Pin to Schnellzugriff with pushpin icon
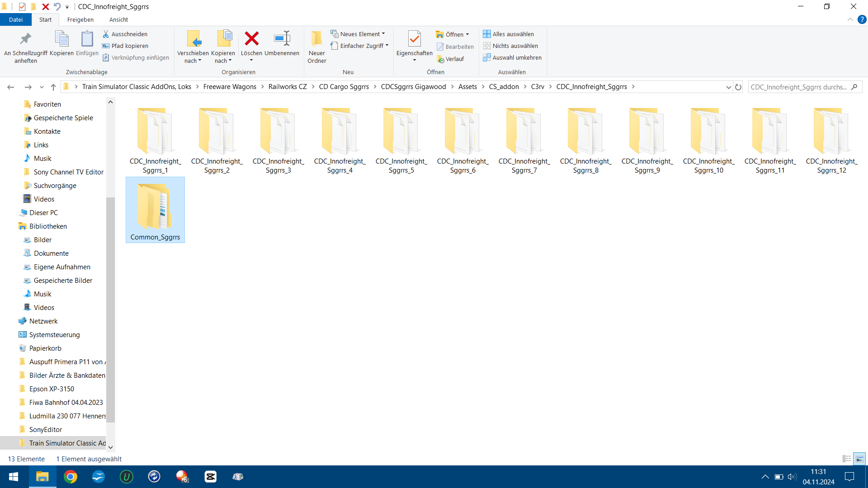The height and width of the screenshot is (488, 868). 26,40
